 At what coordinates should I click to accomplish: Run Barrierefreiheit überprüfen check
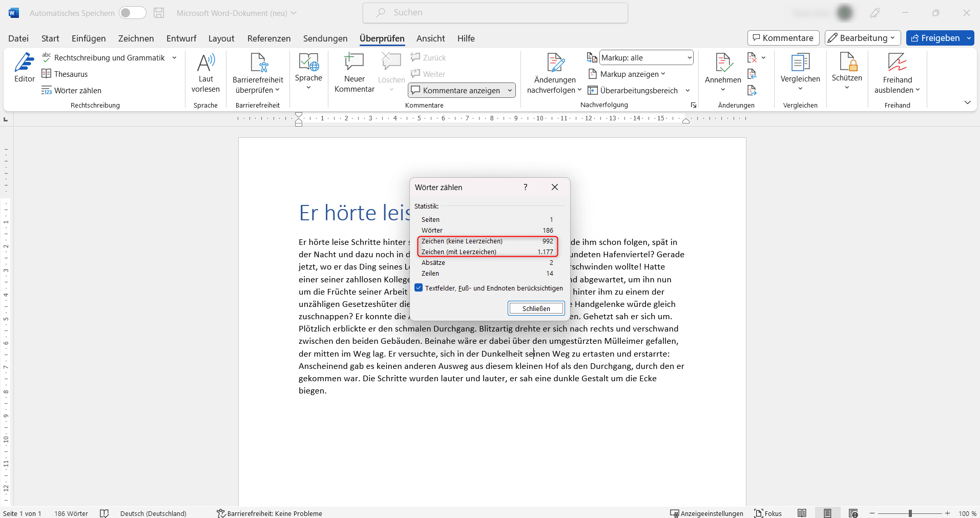tap(258, 72)
